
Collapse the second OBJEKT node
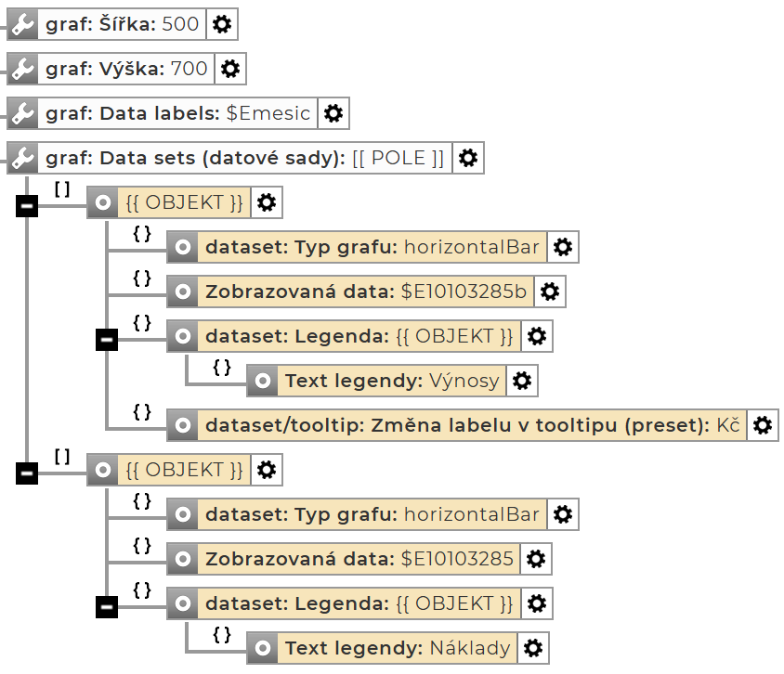pyautogui.click(x=27, y=473)
